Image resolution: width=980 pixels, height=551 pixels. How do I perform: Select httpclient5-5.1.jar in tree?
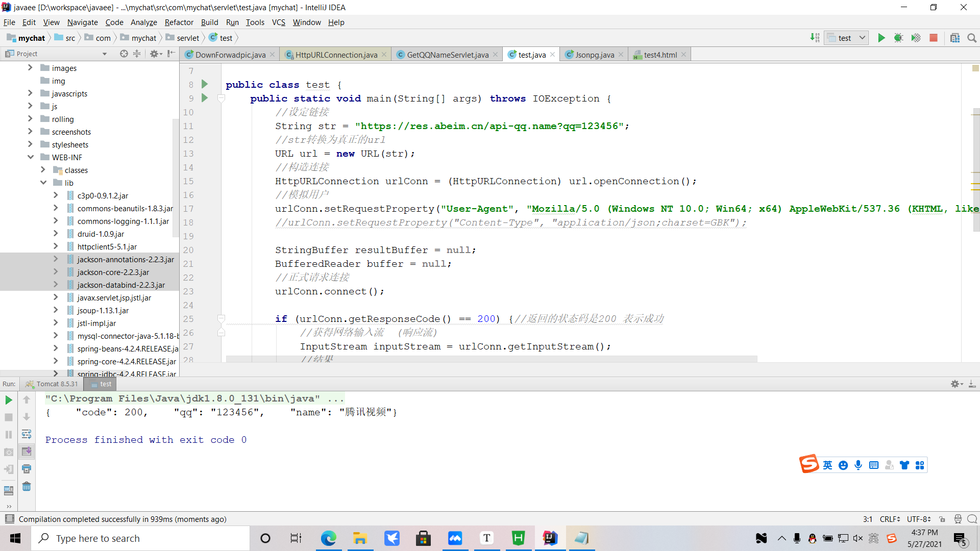pyautogui.click(x=107, y=246)
